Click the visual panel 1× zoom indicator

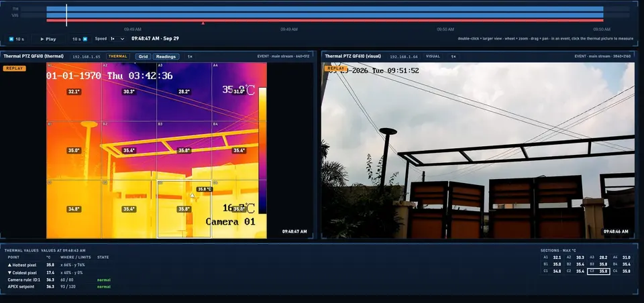point(453,56)
